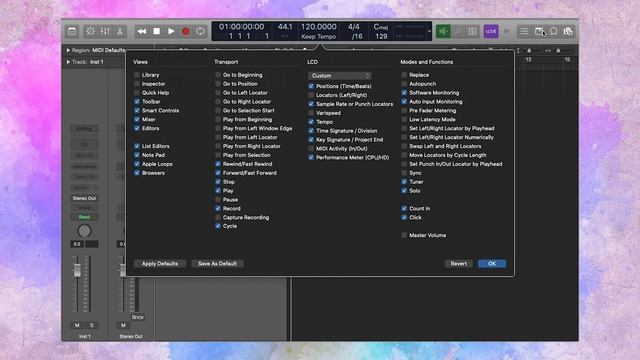640x360 pixels.
Task: Expand the Track: Inst 1 disclosure triangle
Action: click(68, 62)
